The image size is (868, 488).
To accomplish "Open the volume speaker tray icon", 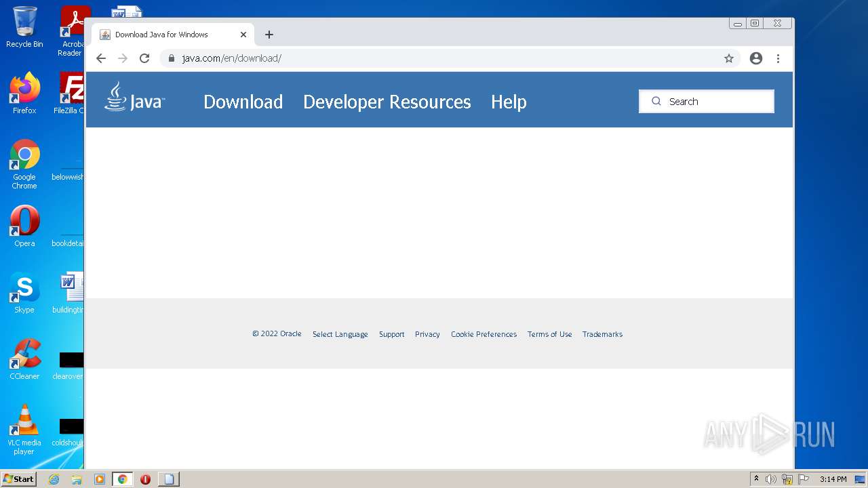I will pos(771,479).
